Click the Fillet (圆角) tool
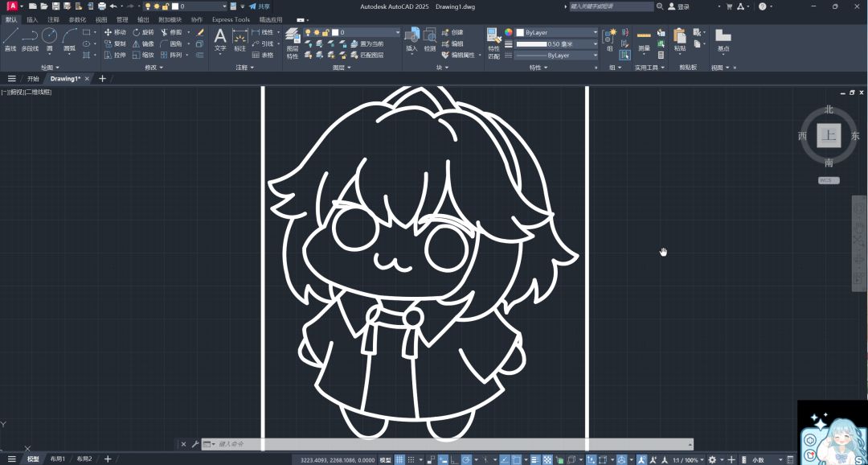 [x=172, y=43]
